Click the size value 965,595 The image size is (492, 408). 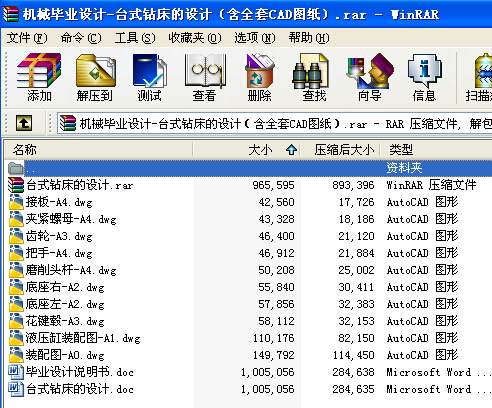(273, 185)
